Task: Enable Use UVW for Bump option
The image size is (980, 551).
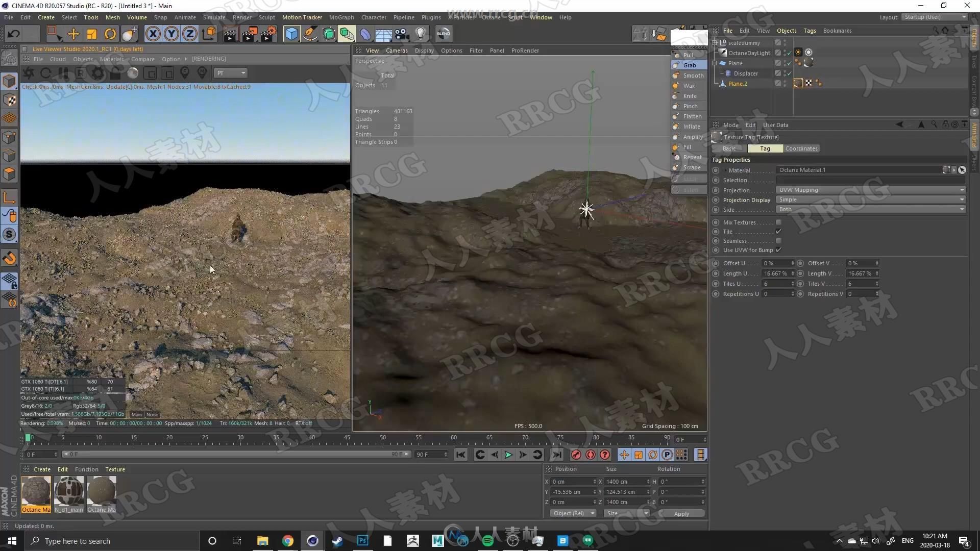Action: pyautogui.click(x=778, y=251)
